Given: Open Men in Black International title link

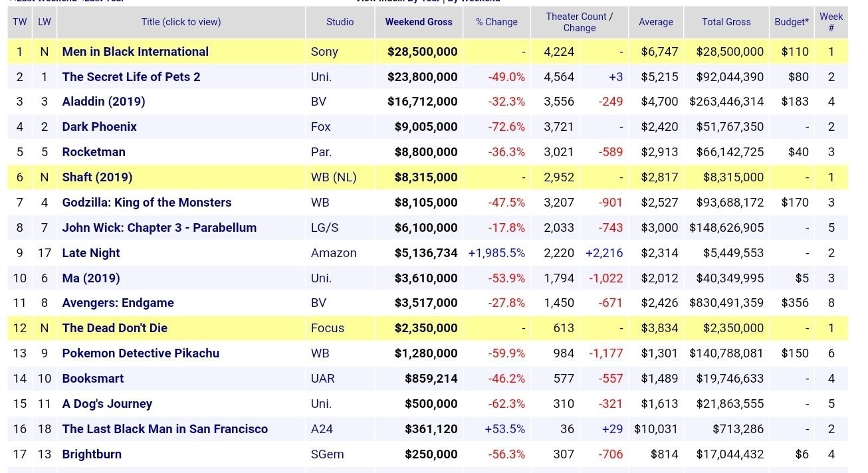Looking at the screenshot, I should click(136, 52).
